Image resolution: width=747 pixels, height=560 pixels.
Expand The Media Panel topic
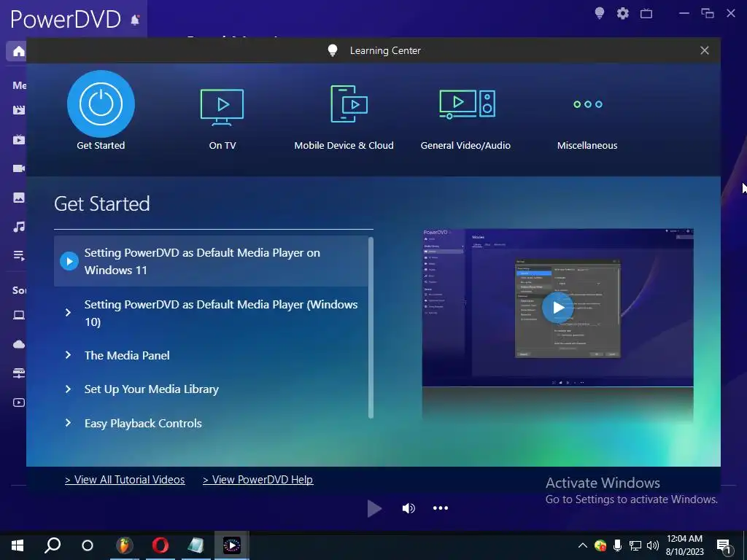68,355
